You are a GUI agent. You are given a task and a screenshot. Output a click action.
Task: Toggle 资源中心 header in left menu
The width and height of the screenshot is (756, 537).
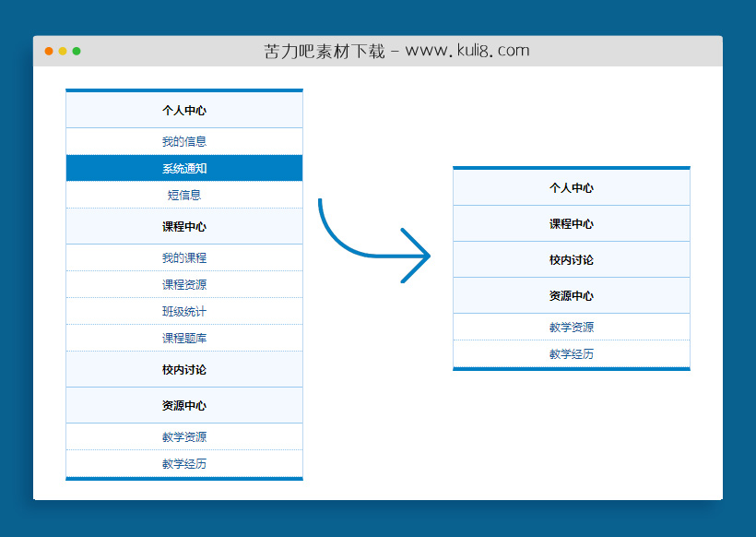pos(184,406)
